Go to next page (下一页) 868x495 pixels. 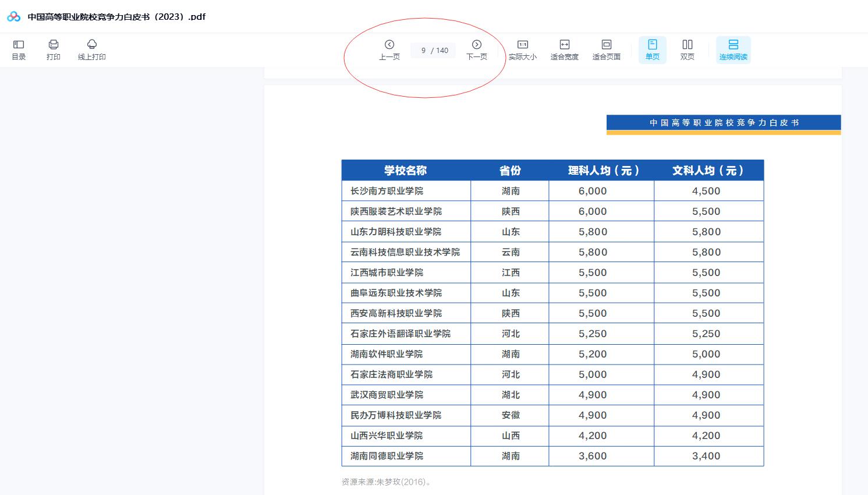(x=476, y=49)
